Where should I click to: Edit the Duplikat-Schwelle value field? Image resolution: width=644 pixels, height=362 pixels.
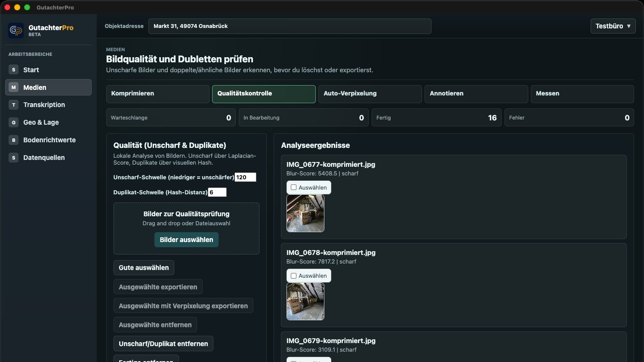pos(217,192)
